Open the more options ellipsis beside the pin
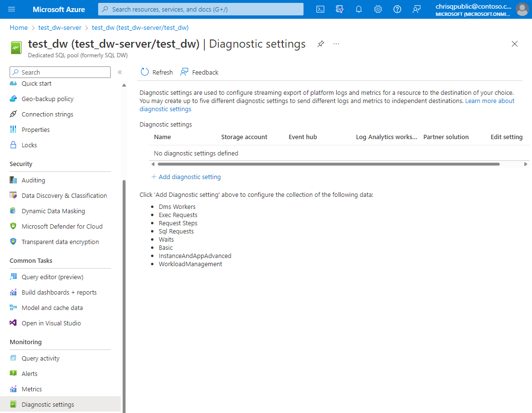Viewport: 532px width, 413px height. pyautogui.click(x=336, y=44)
